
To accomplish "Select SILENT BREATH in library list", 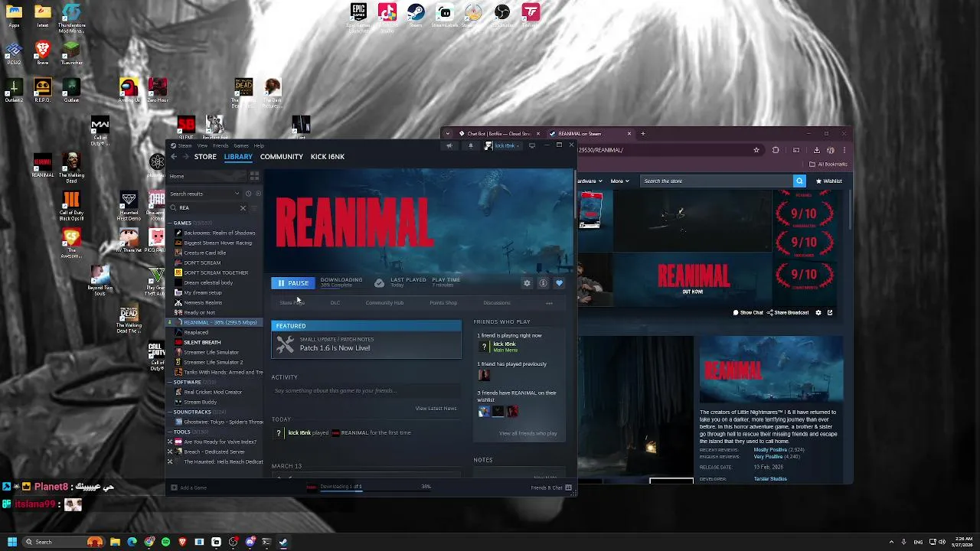I will point(201,342).
